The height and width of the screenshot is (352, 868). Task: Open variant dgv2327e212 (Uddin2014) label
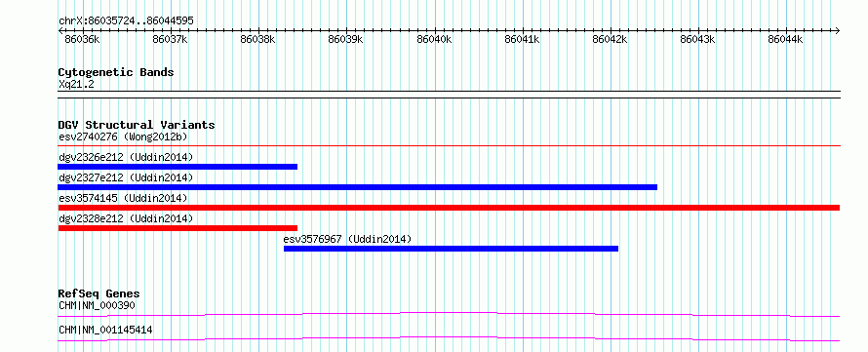coord(126,177)
